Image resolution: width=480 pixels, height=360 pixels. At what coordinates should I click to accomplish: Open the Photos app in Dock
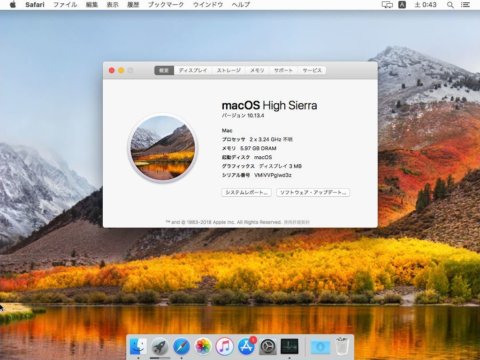tap(203, 347)
